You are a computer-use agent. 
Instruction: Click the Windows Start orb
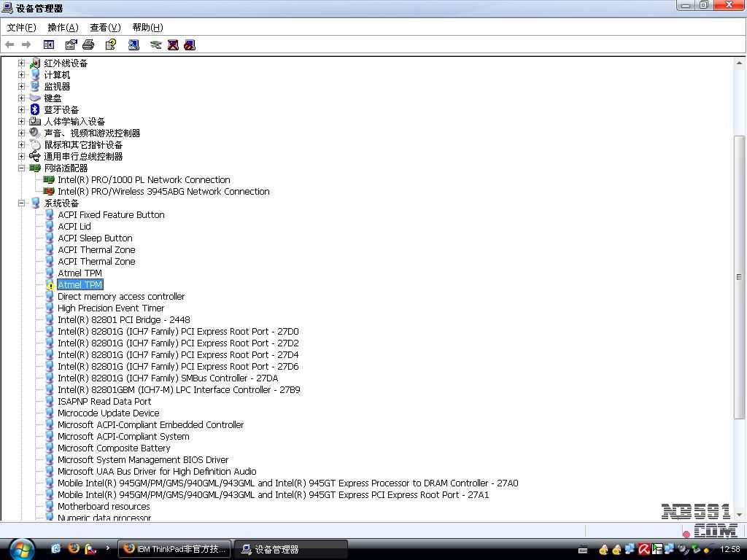pos(21,548)
